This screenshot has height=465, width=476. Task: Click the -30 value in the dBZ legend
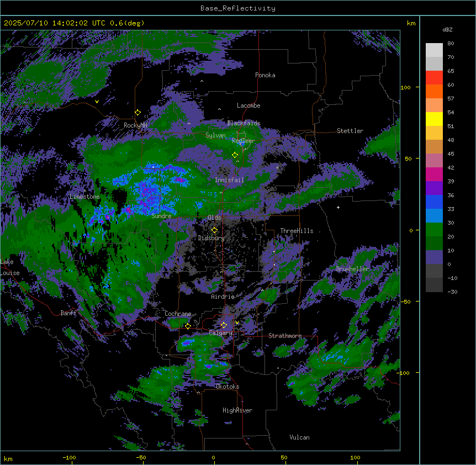452,292
